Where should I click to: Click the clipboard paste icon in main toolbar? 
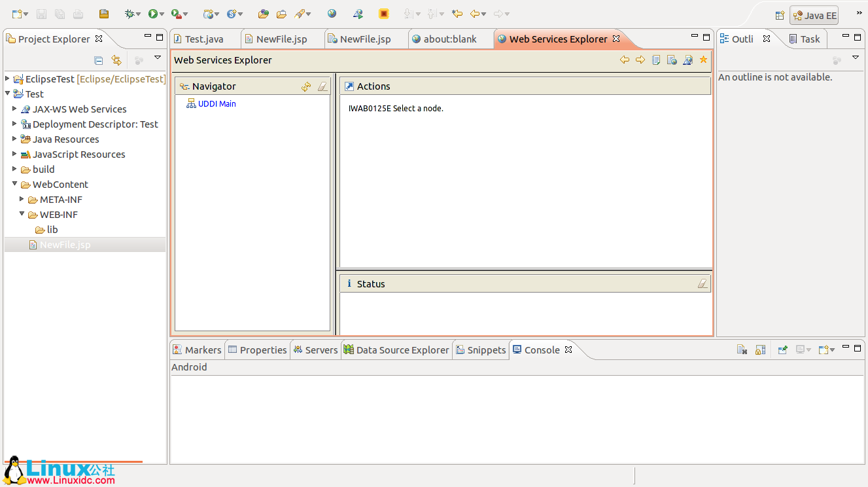103,14
